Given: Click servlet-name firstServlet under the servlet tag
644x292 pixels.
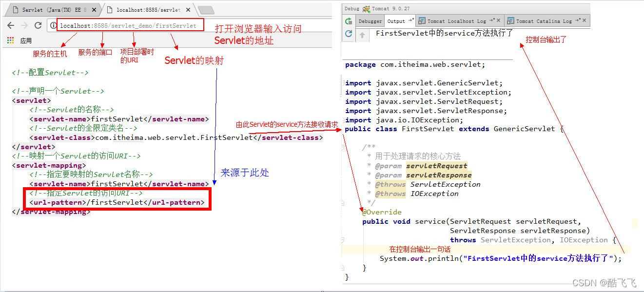Looking at the screenshot, I should (119, 119).
